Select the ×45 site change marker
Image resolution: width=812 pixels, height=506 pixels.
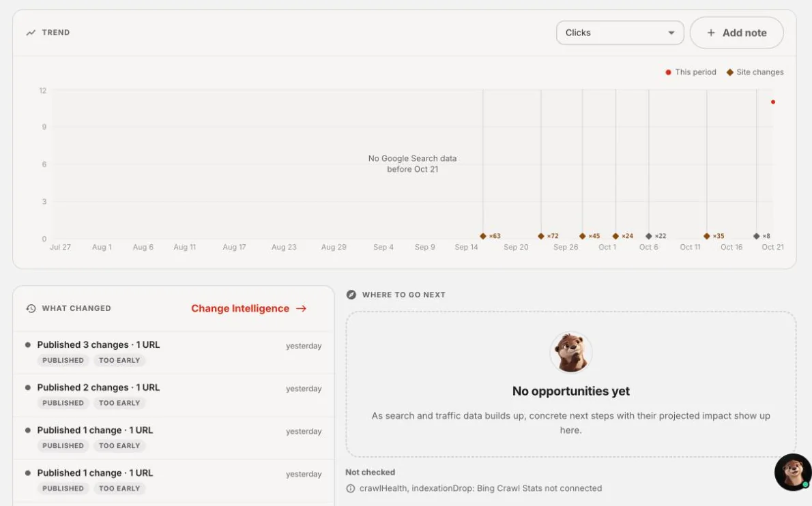point(583,236)
